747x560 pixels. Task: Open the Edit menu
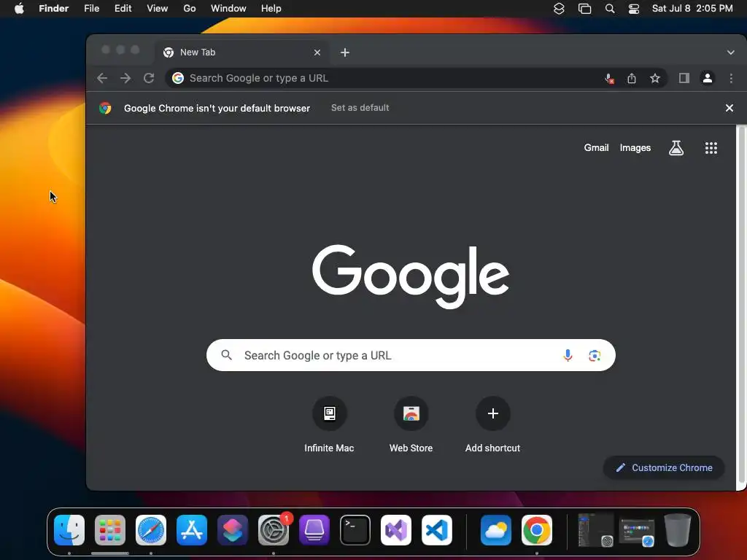(x=123, y=9)
